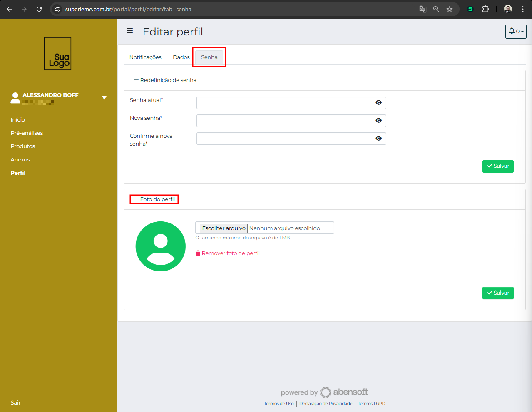Click the Escolher arquivo button
The height and width of the screenshot is (412, 532).
224,228
